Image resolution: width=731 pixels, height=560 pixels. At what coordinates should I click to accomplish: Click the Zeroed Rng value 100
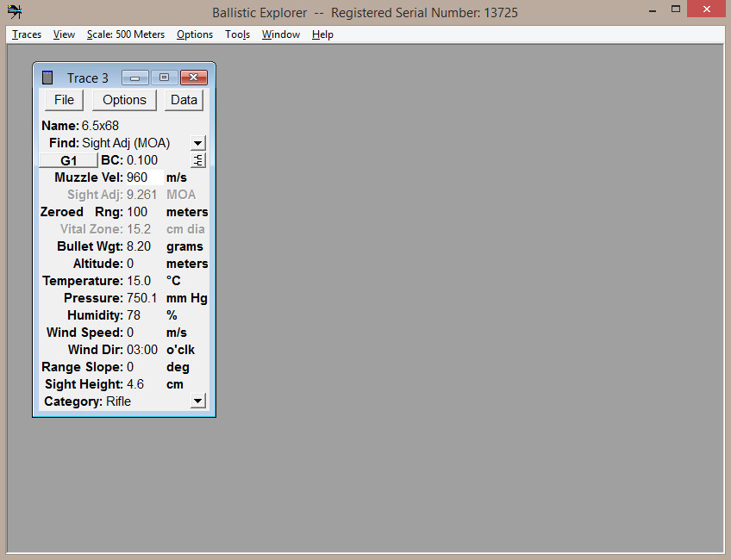[137, 212]
